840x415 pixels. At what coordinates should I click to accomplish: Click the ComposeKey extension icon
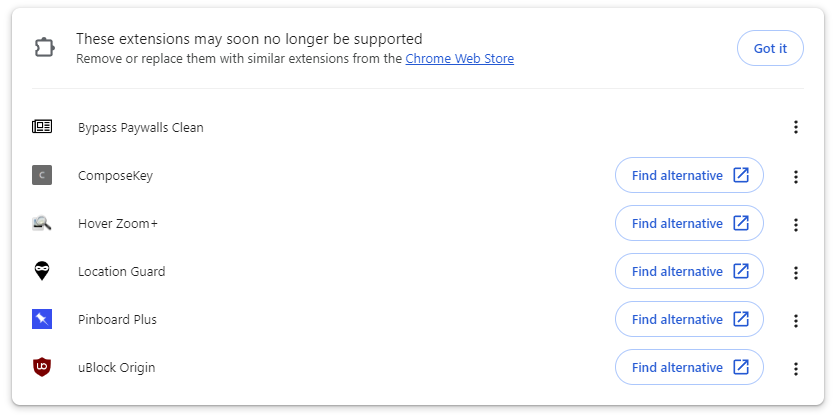[42, 176]
